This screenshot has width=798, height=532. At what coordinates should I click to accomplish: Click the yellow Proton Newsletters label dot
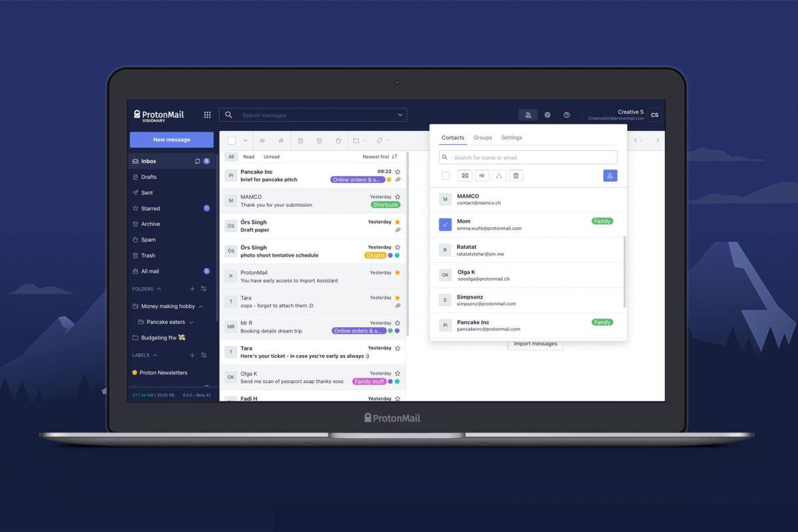tap(135, 373)
